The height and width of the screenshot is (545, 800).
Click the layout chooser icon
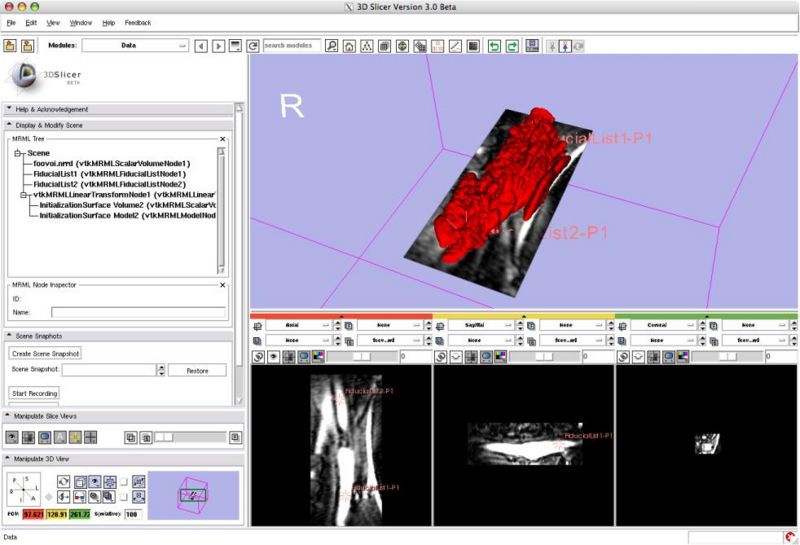(x=532, y=45)
